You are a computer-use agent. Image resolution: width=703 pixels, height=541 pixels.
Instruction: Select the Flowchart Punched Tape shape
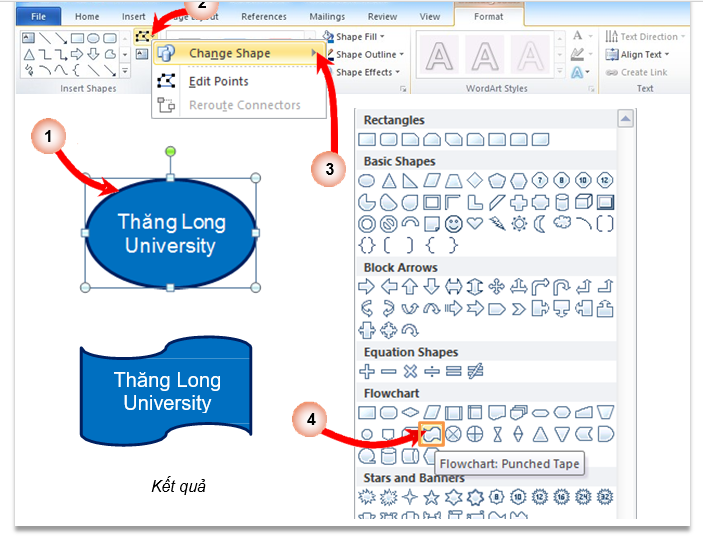(x=432, y=434)
